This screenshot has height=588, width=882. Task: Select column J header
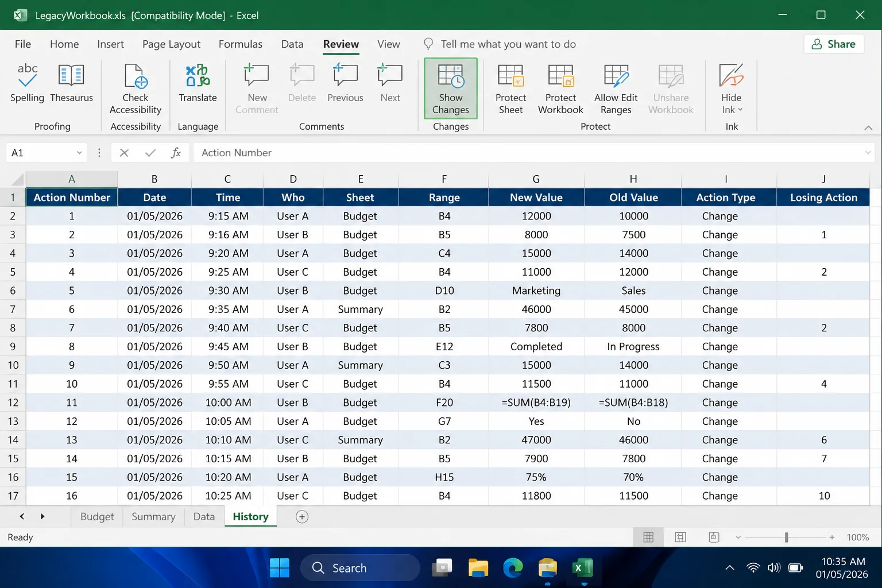click(x=823, y=179)
